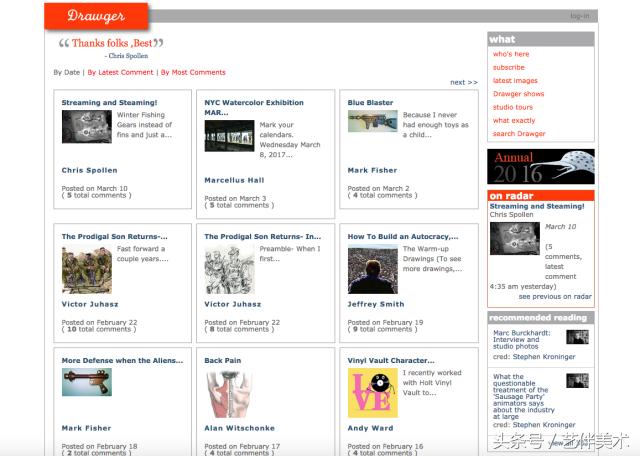Open Streaming and Steaming! post title in the grid

click(x=109, y=102)
